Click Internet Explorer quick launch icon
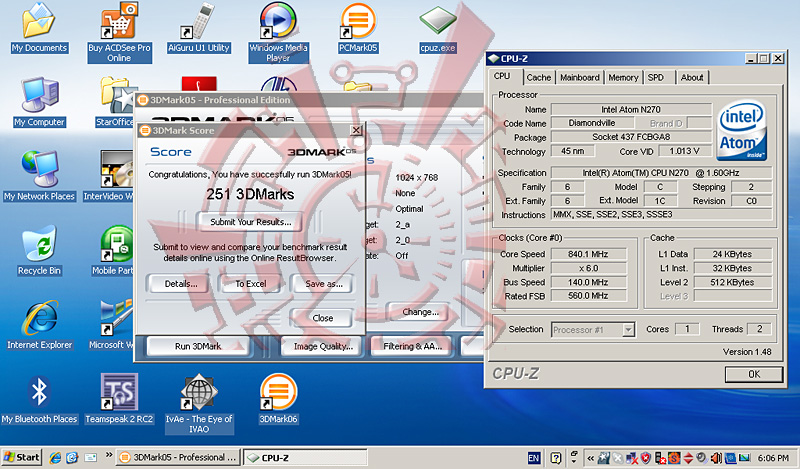Image resolution: width=800 pixels, height=469 pixels. tap(55, 457)
